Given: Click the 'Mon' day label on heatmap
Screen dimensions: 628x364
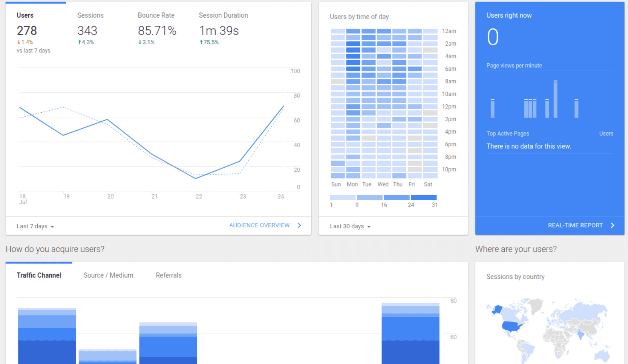Looking at the screenshot, I should click(352, 184).
